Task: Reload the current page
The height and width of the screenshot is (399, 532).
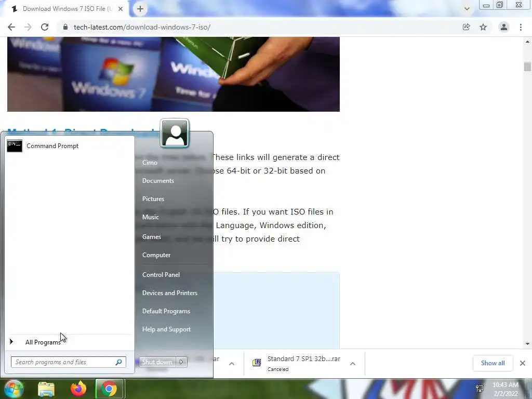Action: pos(45,27)
